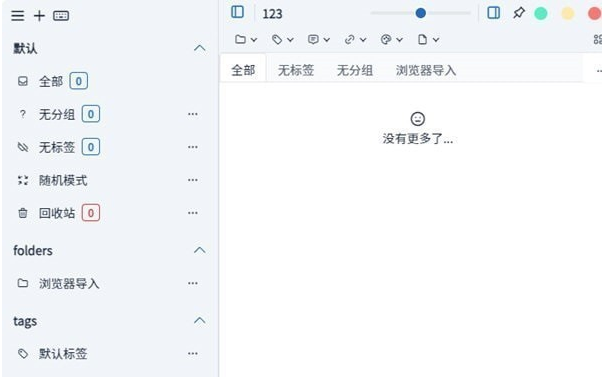
Task: Open 回收站 in the sidebar
Action: click(x=57, y=213)
